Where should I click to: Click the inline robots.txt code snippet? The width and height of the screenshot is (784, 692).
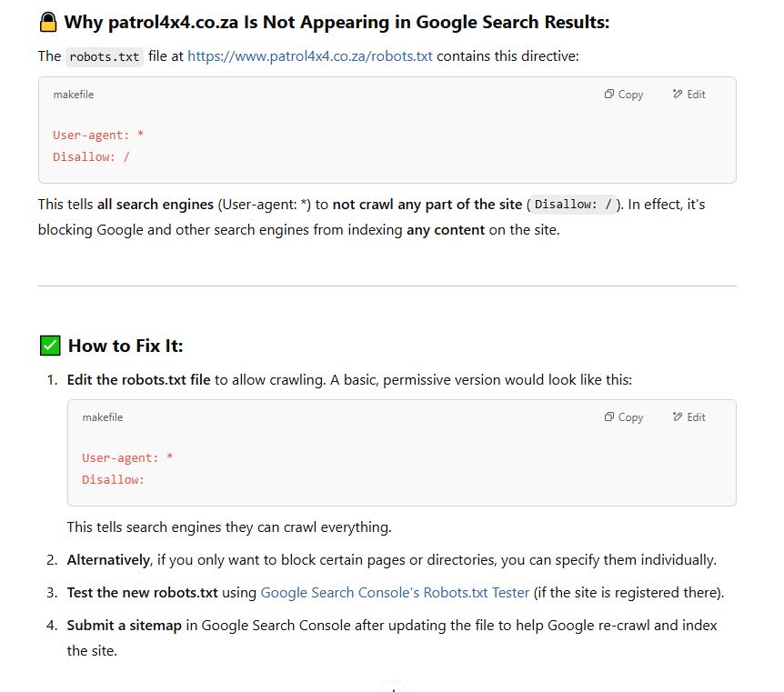(105, 57)
